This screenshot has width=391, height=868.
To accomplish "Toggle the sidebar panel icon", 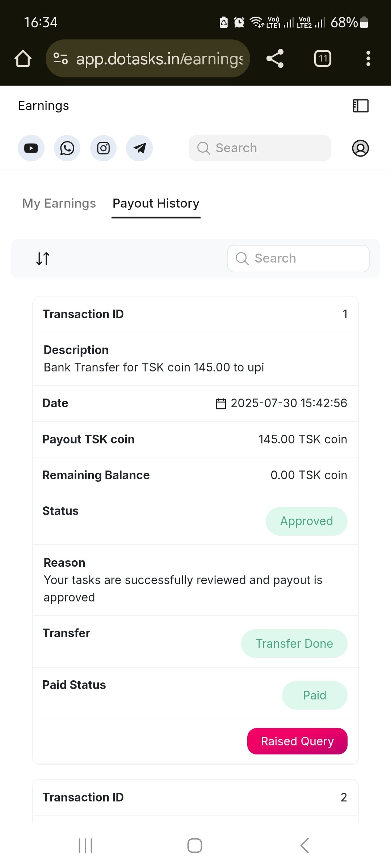I will 361,106.
